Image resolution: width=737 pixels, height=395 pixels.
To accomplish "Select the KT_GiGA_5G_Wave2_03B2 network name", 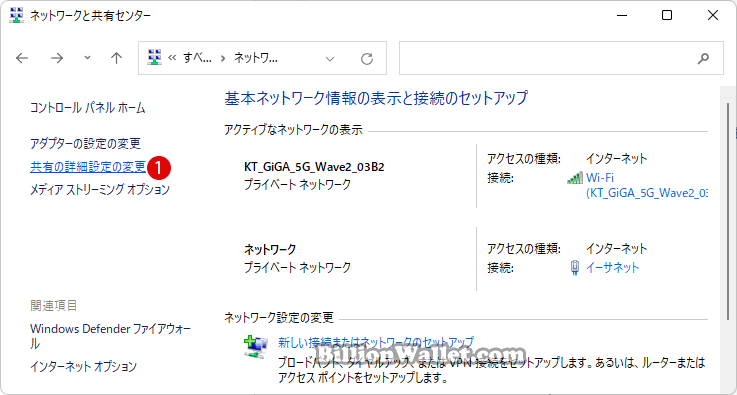I will [314, 167].
